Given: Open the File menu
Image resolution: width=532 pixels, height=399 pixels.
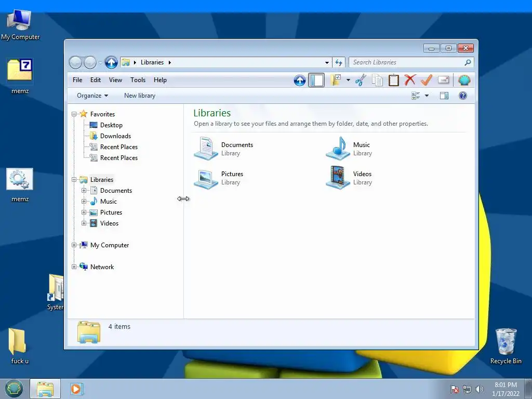Looking at the screenshot, I should [77, 80].
